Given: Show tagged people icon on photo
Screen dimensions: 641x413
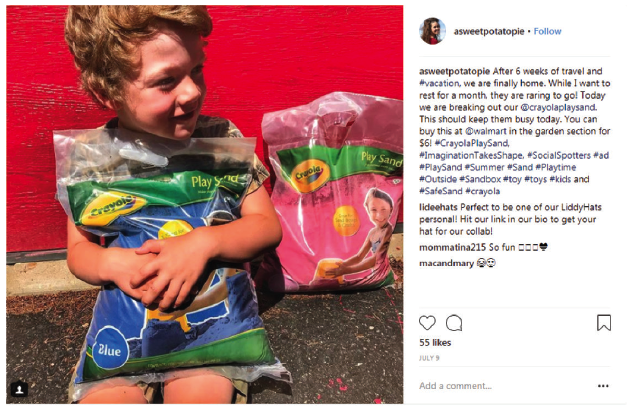Looking at the screenshot, I should (x=19, y=389).
